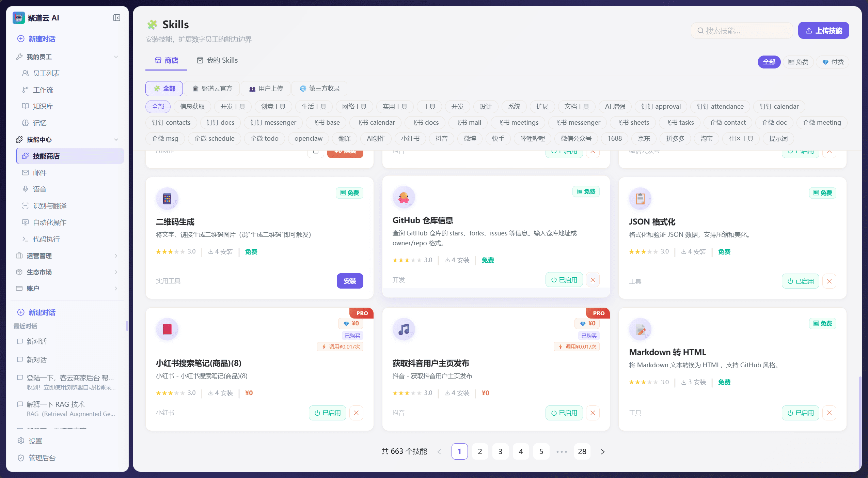Select the 免费 price filter
This screenshot has height=478, width=868.
tap(798, 62)
